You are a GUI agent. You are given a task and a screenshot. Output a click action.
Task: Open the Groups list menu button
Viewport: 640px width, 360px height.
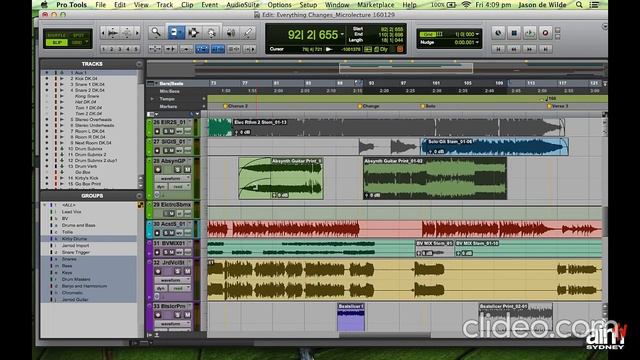pyautogui.click(x=139, y=196)
